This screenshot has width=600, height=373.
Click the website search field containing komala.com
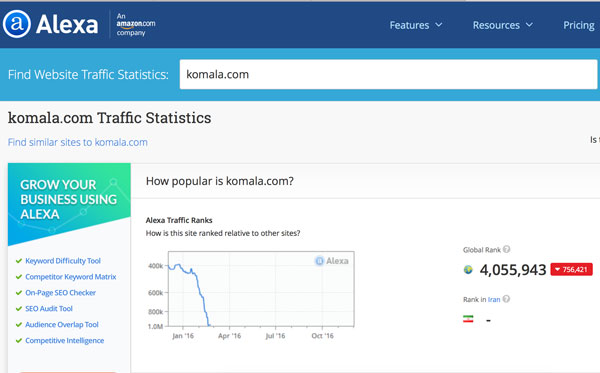388,74
